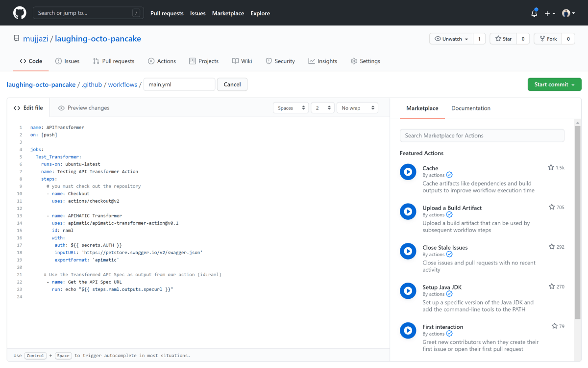Click the main.yml filename input field
This screenshot has width=588, height=368.
pos(179,84)
